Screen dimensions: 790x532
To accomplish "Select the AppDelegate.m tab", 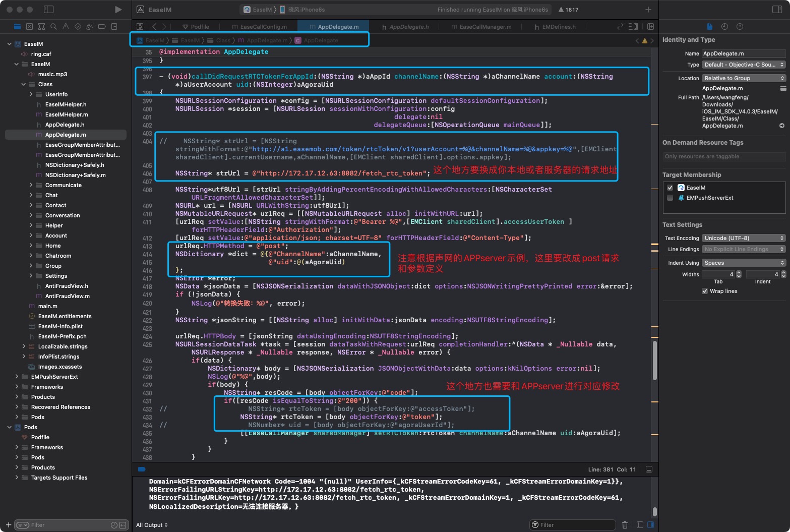I will (x=333, y=27).
